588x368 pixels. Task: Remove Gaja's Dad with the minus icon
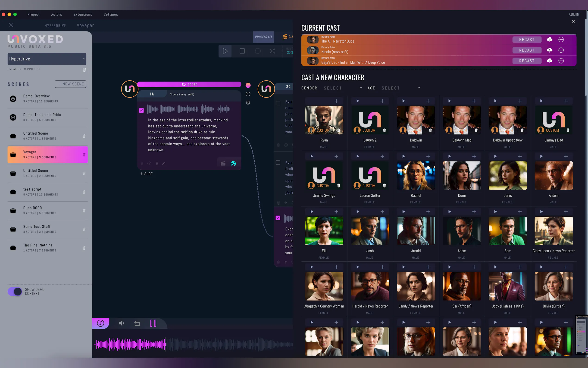tap(561, 61)
